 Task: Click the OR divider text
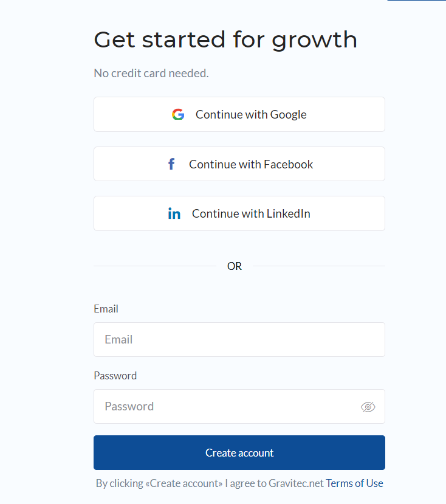pos(235,266)
